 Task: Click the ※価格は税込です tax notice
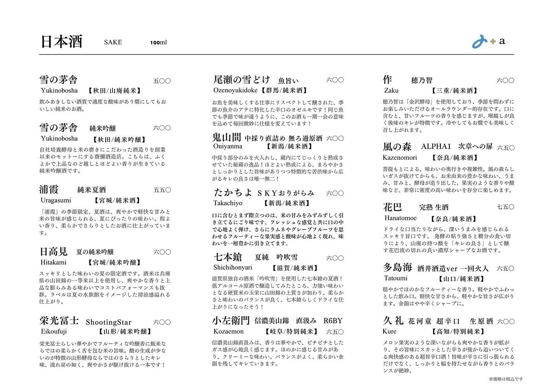pos(506,379)
